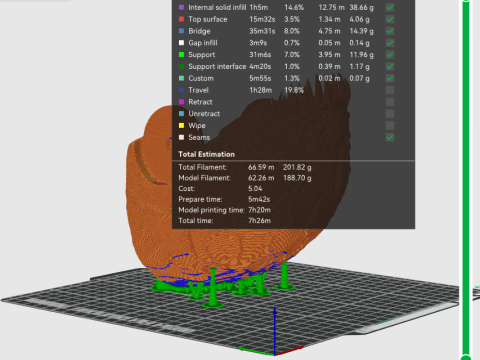The height and width of the screenshot is (360, 480).
Task: Click the white Gap infill swatch
Action: click(x=181, y=43)
